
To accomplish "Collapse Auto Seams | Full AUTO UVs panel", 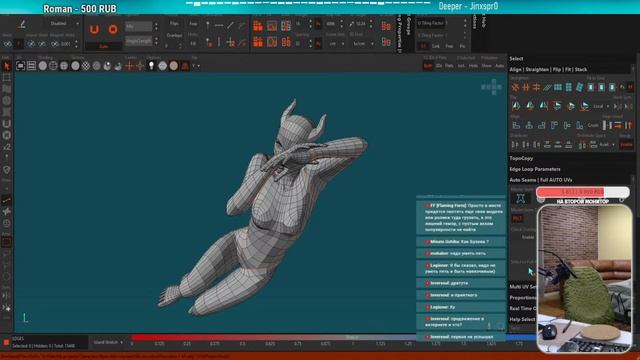I will pyautogui.click(x=541, y=180).
